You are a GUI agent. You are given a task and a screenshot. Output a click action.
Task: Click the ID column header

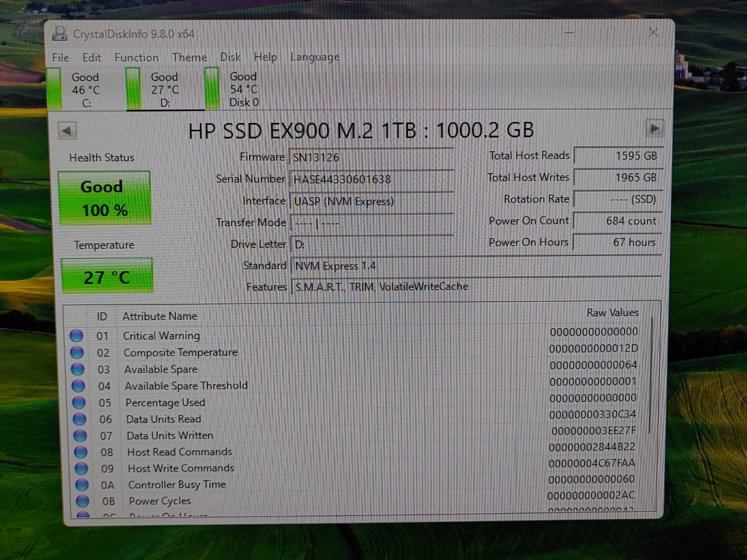pyautogui.click(x=102, y=317)
